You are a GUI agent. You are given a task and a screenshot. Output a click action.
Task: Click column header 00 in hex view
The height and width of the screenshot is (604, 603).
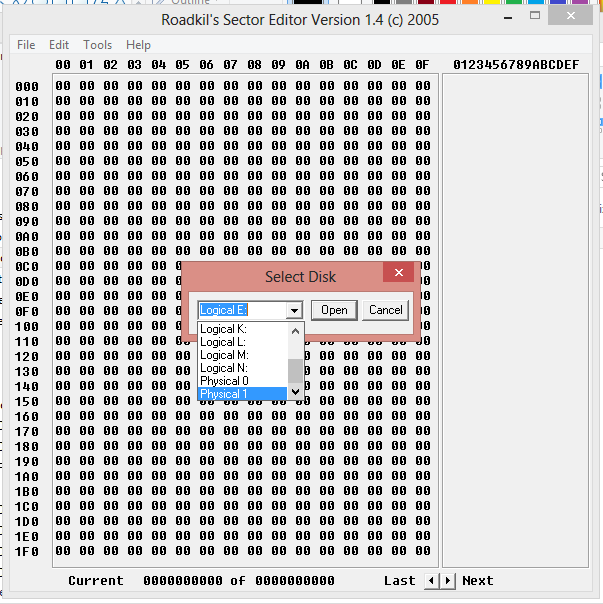pyautogui.click(x=63, y=65)
